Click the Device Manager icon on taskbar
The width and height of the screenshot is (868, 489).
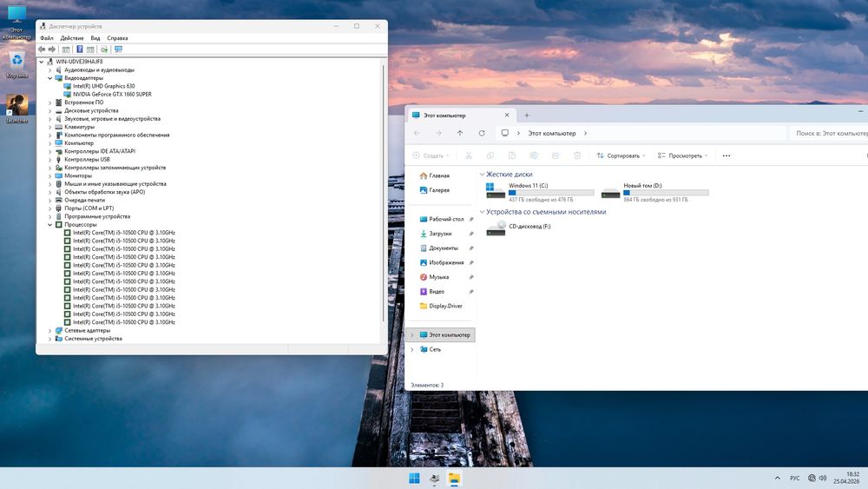click(x=435, y=479)
